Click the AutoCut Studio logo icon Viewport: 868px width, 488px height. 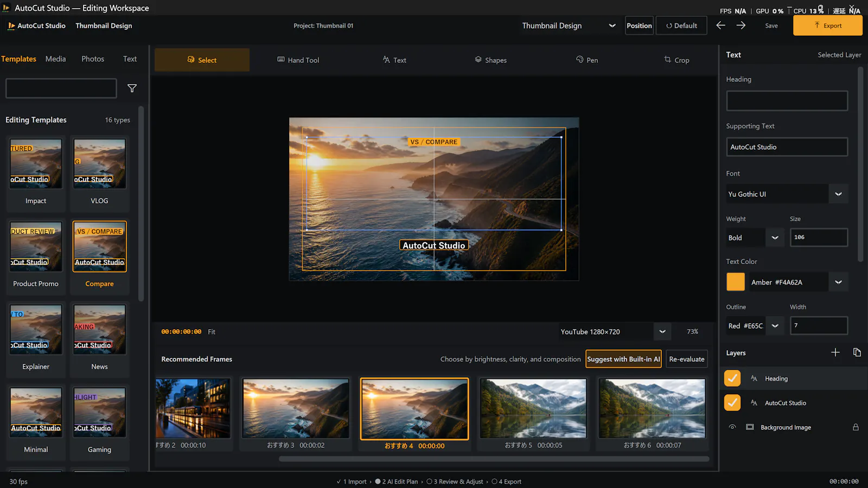pyautogui.click(x=11, y=25)
